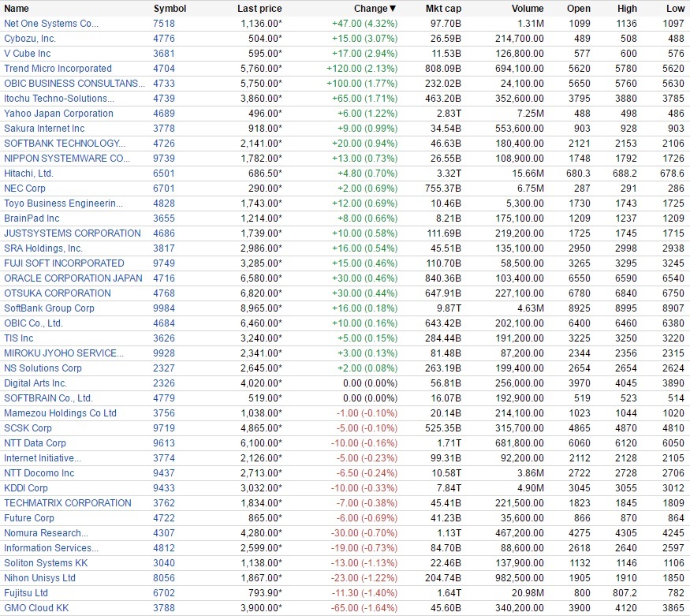Open ORACLE CORPORATION JAPAN link
Viewport: 690px width, 616px height.
click(73, 278)
